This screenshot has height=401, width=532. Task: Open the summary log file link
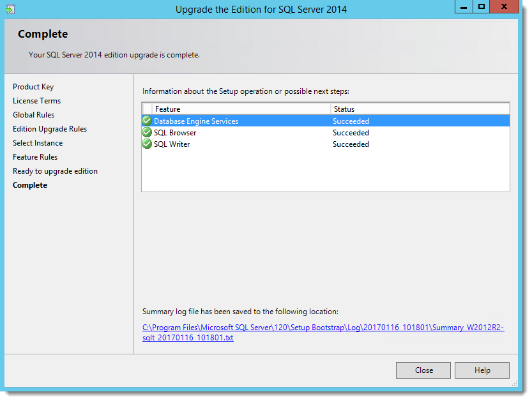pos(323,333)
